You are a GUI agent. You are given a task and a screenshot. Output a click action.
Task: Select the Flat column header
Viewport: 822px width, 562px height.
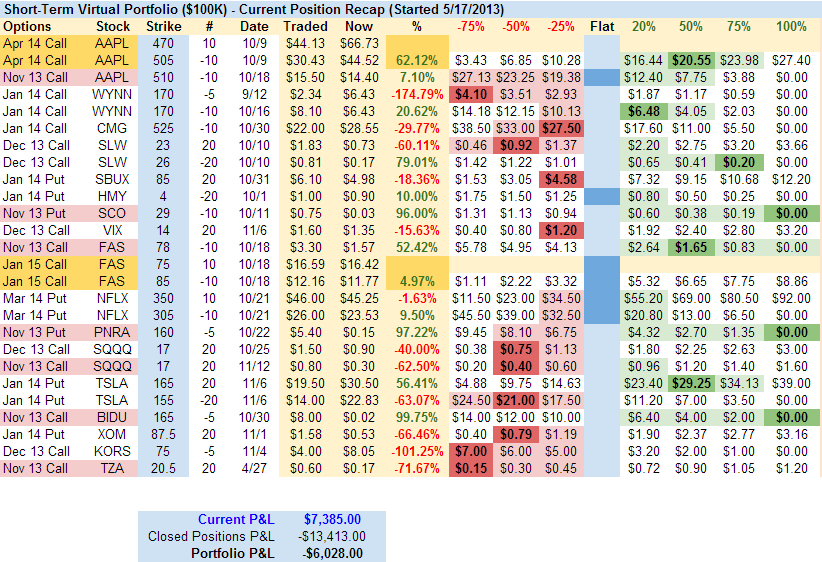[602, 25]
